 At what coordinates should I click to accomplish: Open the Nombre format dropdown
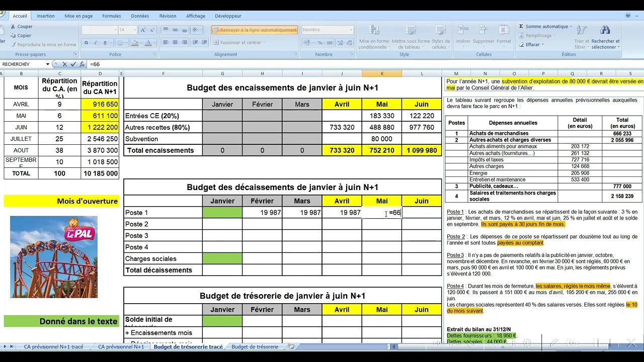click(x=351, y=30)
